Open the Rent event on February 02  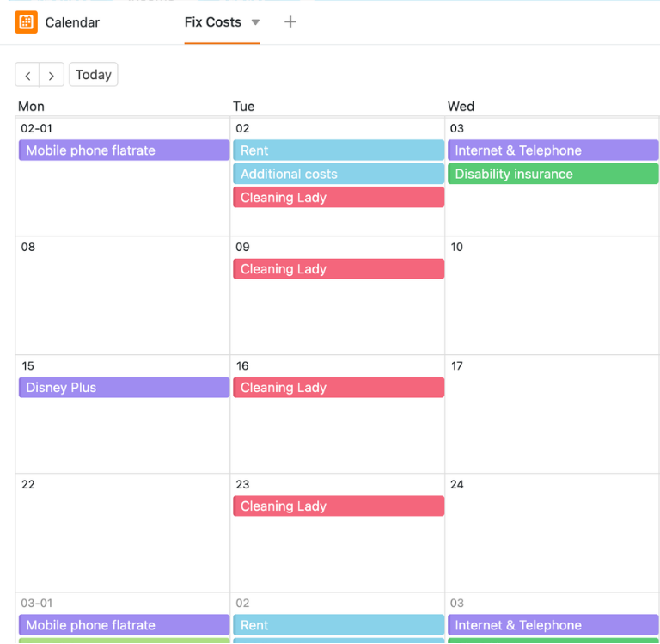339,150
